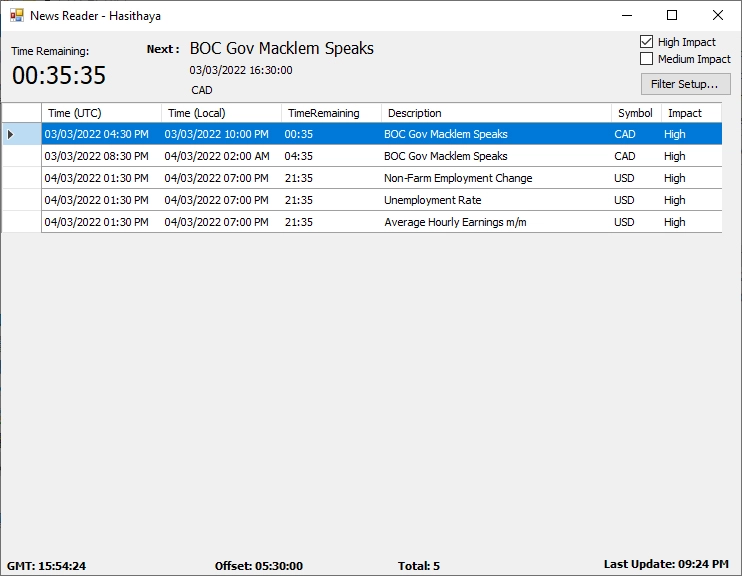Click the Total: 5 status text
Image resolution: width=742 pixels, height=576 pixels.
point(419,566)
